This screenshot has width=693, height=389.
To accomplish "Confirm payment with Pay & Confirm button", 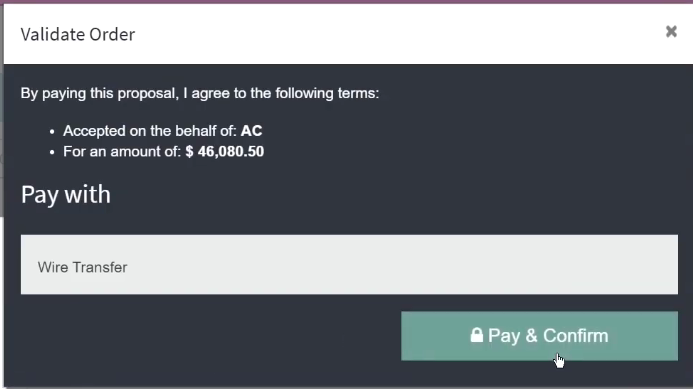I will (539, 336).
